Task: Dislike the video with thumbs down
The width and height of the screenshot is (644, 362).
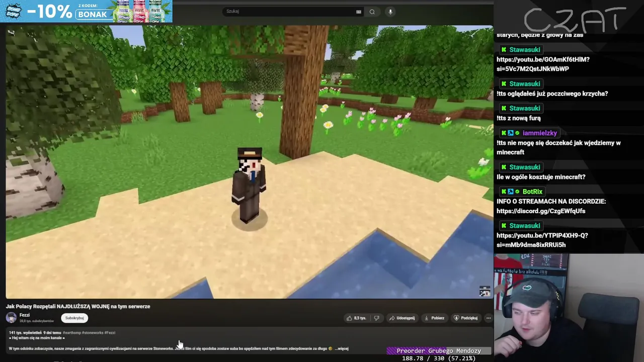Action: [x=376, y=318]
